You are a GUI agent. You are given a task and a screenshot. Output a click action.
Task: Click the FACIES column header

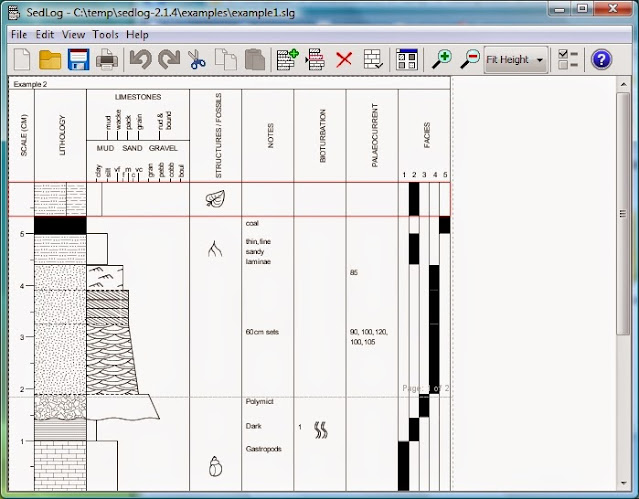427,135
